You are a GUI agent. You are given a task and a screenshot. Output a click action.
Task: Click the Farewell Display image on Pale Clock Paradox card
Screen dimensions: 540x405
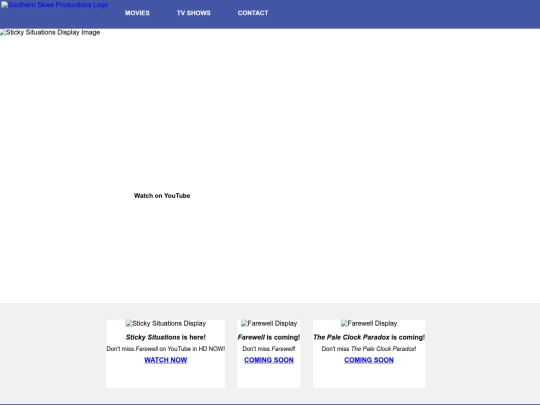click(x=369, y=323)
